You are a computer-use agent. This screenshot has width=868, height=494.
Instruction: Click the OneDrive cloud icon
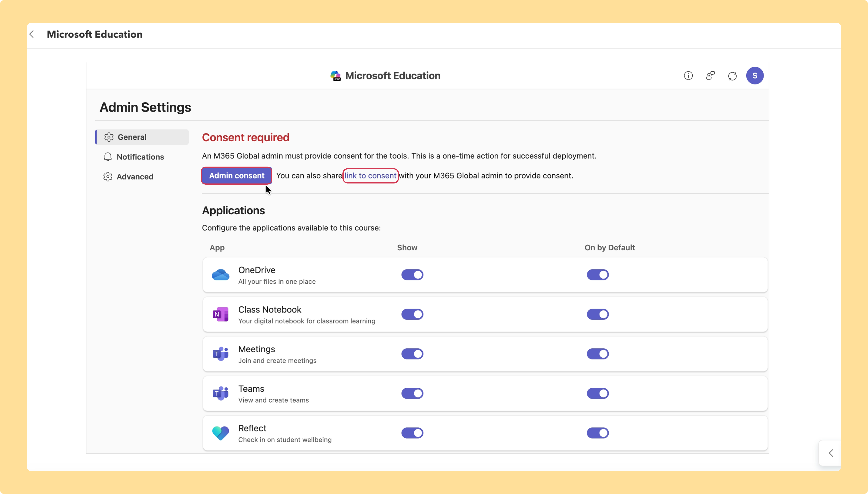tap(220, 275)
